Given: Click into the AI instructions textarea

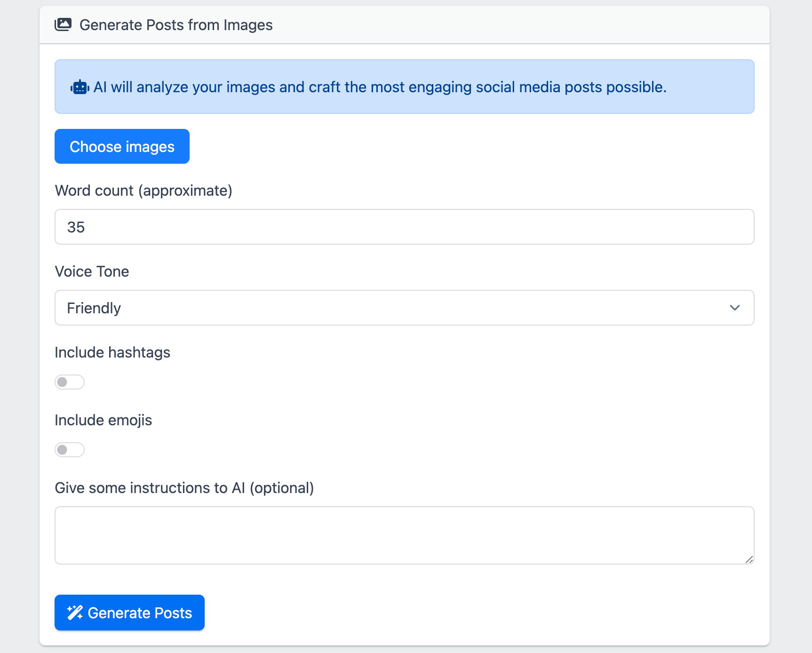Looking at the screenshot, I should (405, 535).
